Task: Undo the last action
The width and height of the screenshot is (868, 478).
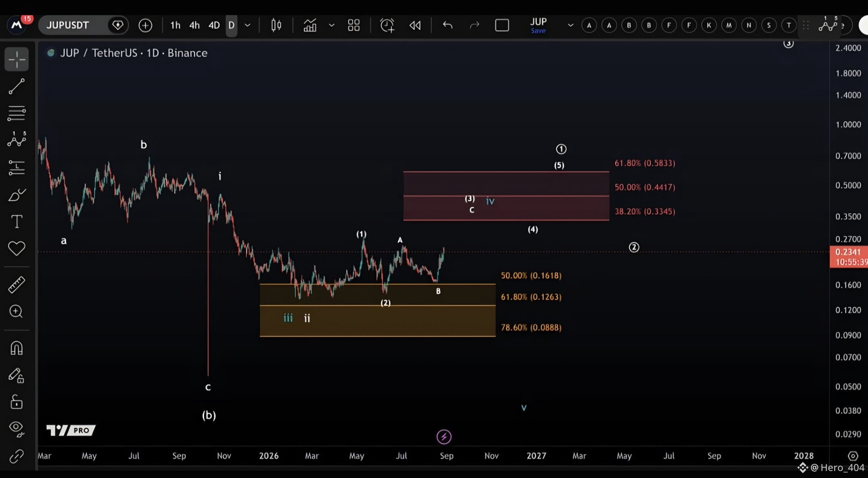Action: (447, 25)
